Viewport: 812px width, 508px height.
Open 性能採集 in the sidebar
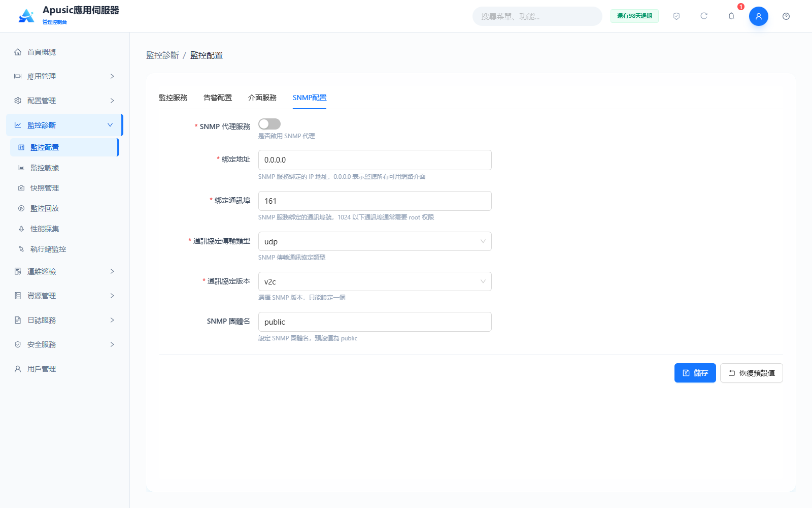pyautogui.click(x=64, y=229)
